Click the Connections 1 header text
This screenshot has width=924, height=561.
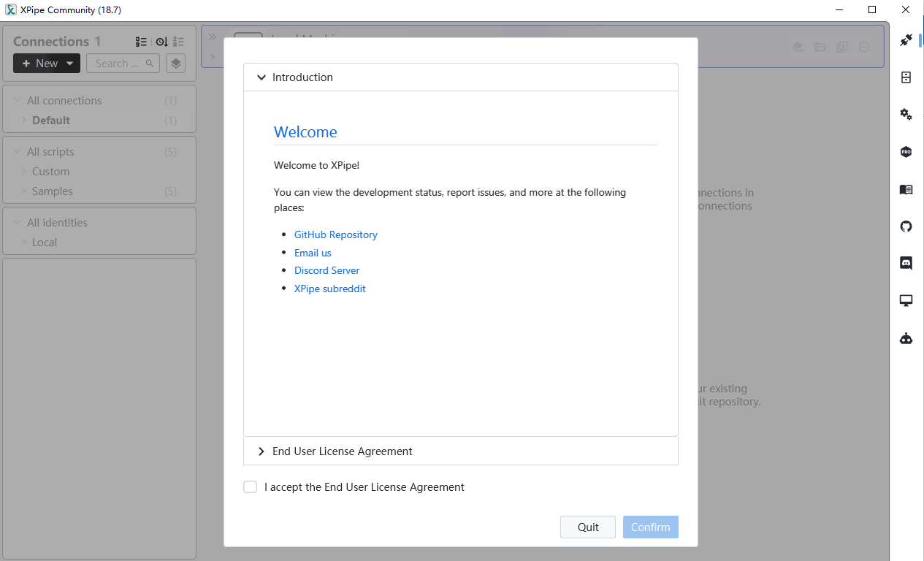click(x=57, y=42)
